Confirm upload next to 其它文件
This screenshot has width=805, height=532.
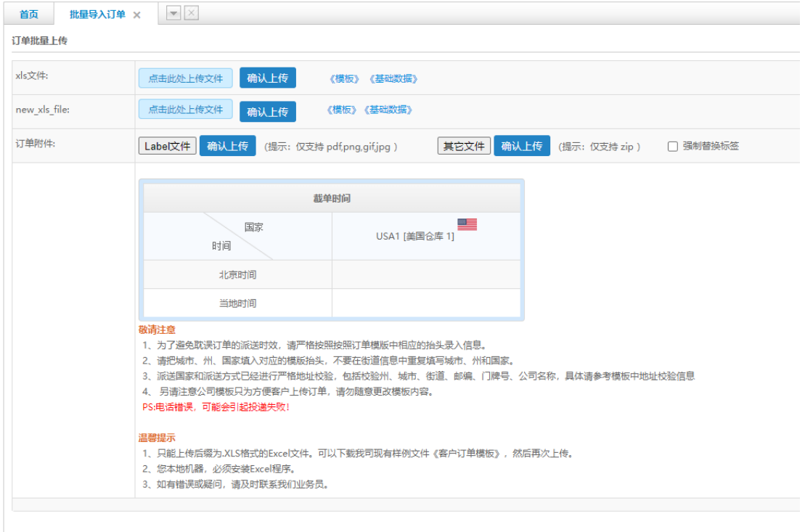click(x=522, y=146)
